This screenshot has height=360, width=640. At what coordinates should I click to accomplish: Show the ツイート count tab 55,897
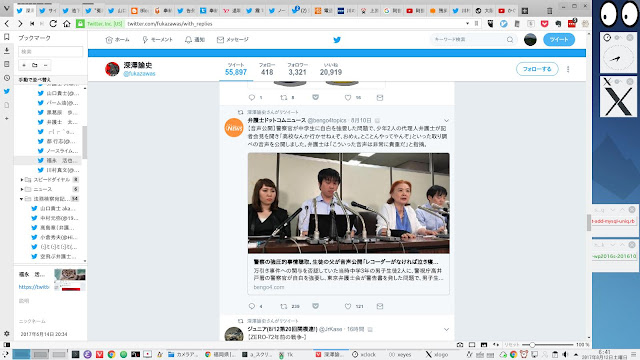pos(236,69)
